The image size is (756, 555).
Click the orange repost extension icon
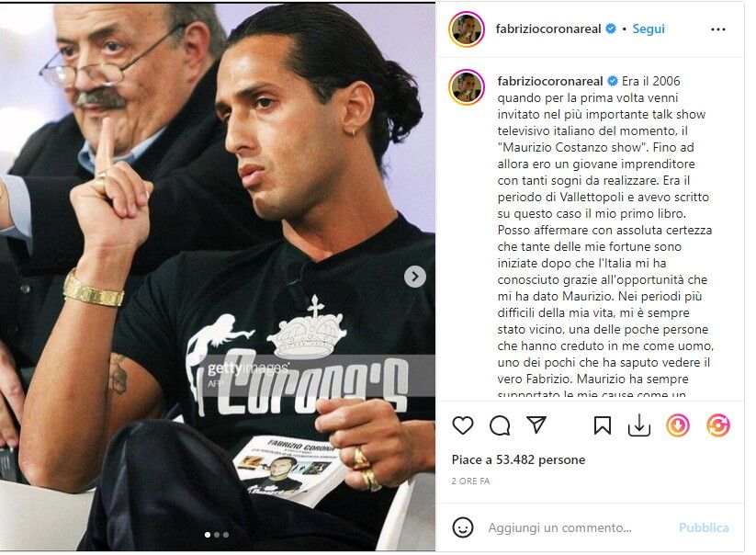[718, 425]
